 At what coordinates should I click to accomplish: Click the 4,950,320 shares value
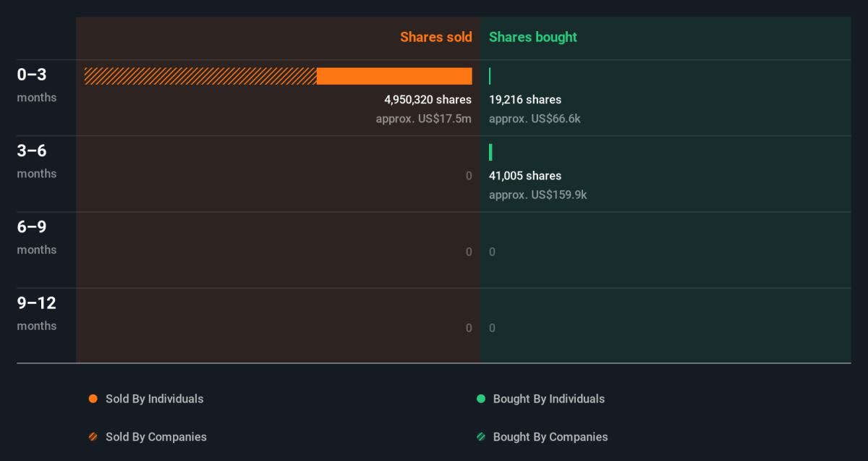pyautogui.click(x=427, y=100)
